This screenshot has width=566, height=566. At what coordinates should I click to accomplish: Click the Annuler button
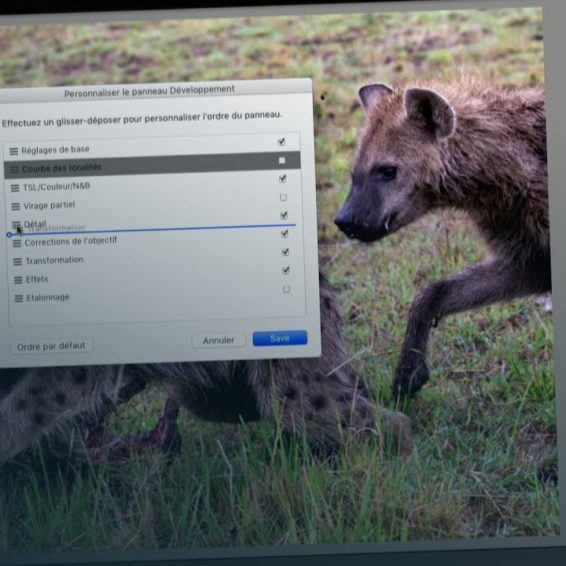(219, 340)
